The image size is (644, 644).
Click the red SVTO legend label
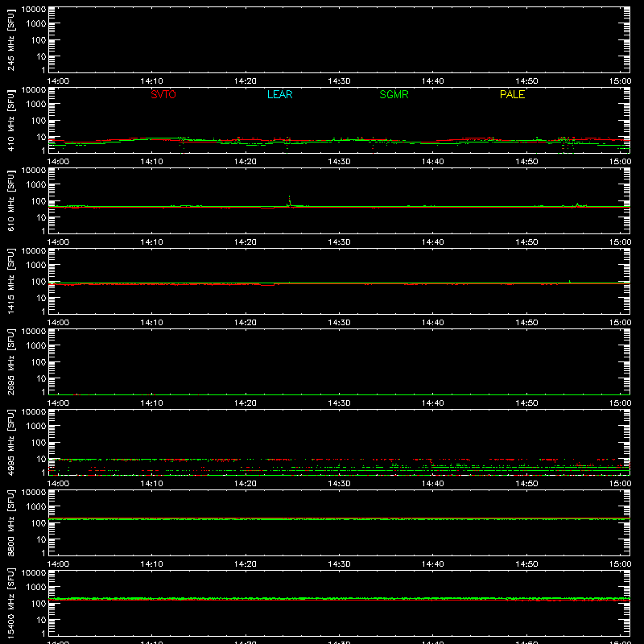pyautogui.click(x=163, y=94)
